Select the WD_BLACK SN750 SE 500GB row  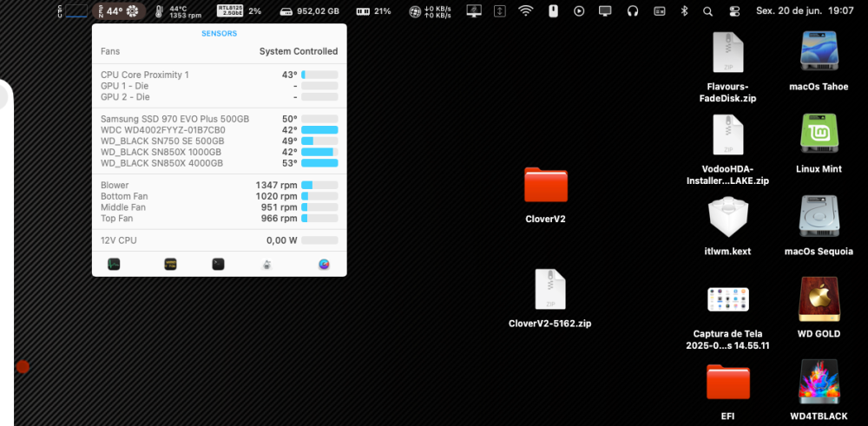pos(220,141)
